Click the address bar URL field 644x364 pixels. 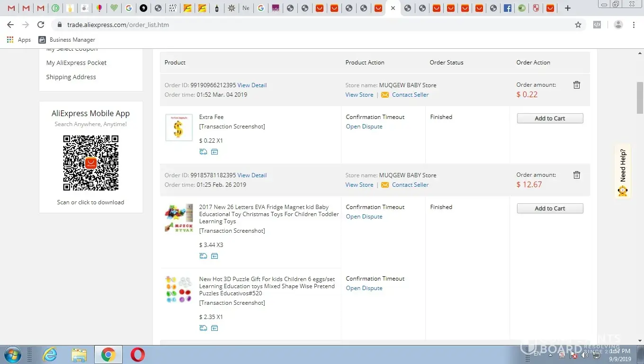point(284,25)
